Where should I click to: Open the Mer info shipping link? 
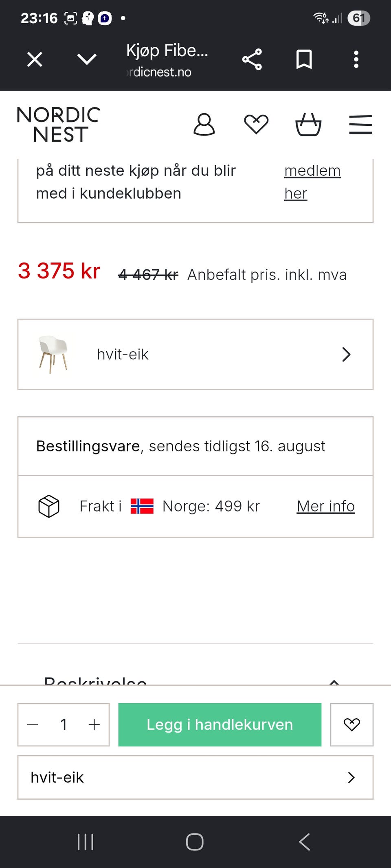point(326,506)
